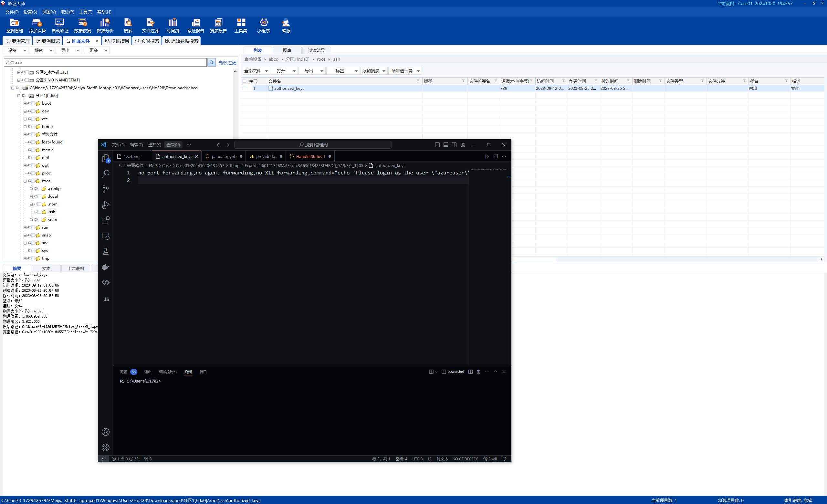The width and height of the screenshot is (827, 504).
Task: Switch to 实时搜索 tab
Action: (147, 41)
